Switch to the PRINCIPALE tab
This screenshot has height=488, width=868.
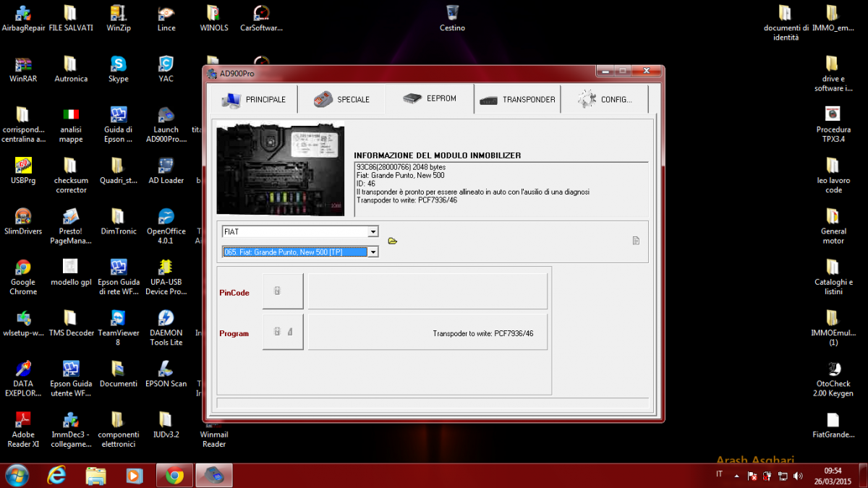pos(254,100)
